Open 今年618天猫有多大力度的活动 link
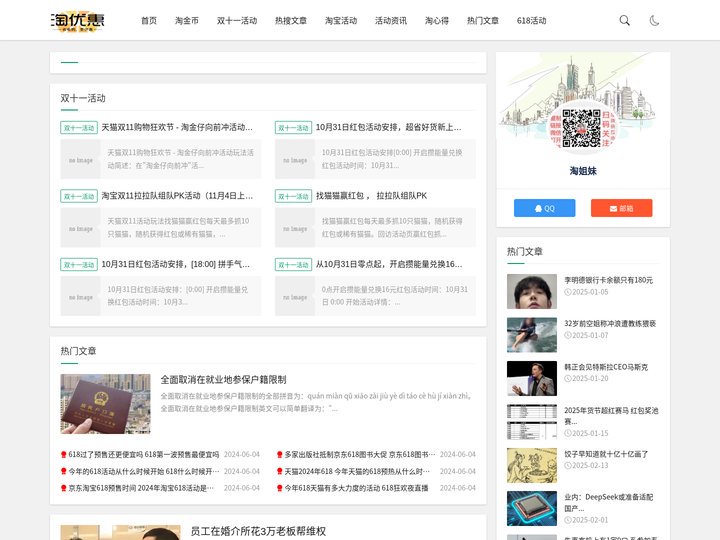This screenshot has height=540, width=720. click(356, 488)
